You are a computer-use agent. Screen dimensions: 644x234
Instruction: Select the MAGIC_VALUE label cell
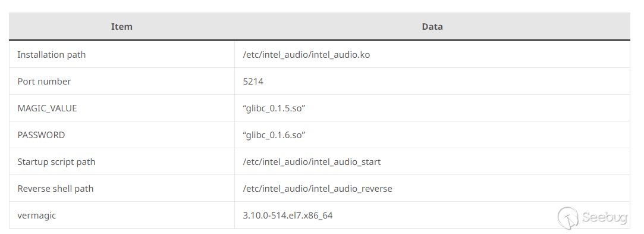click(x=122, y=108)
